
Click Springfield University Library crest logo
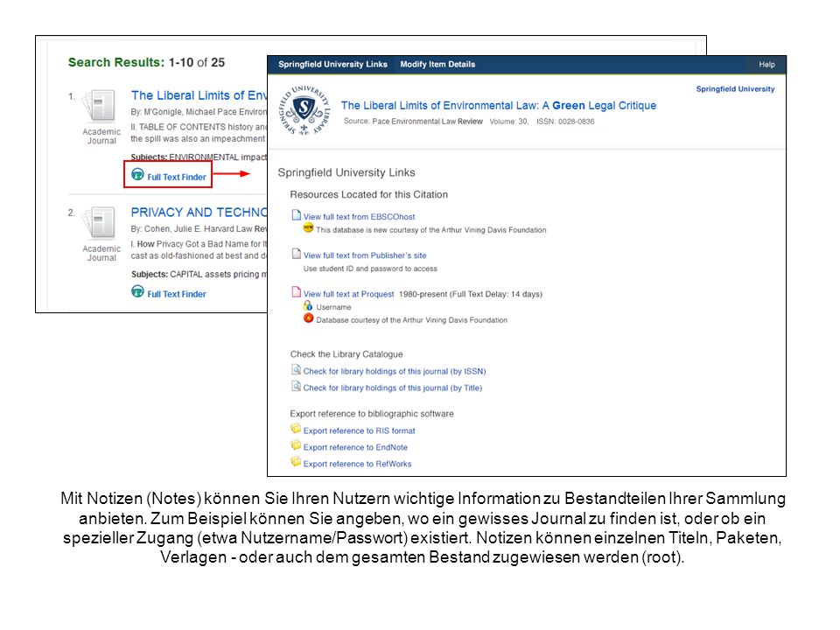pyautogui.click(x=304, y=110)
